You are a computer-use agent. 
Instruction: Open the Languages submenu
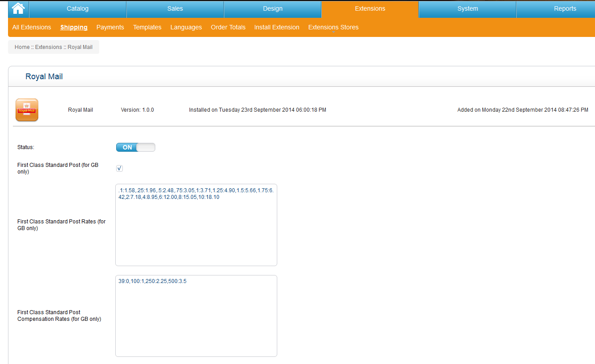coord(186,27)
